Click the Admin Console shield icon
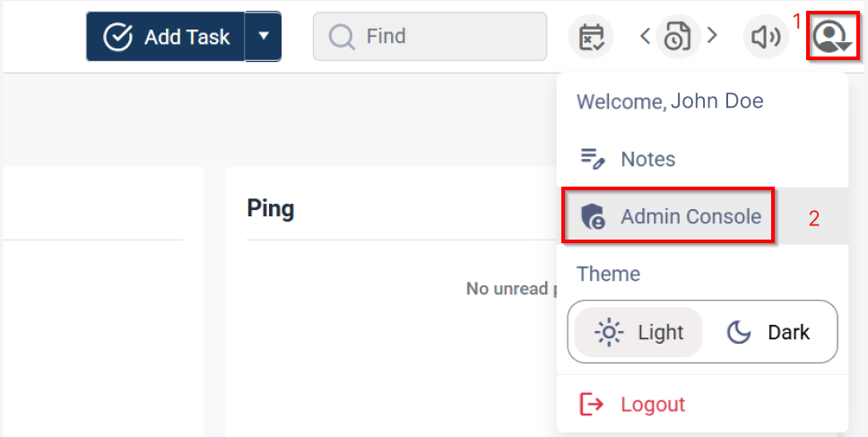Image resolution: width=868 pixels, height=437 pixels. click(592, 216)
